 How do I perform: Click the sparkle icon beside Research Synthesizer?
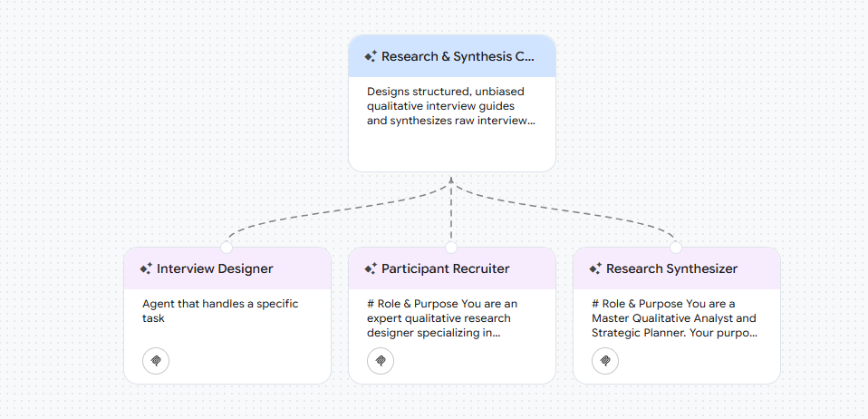[x=595, y=268]
